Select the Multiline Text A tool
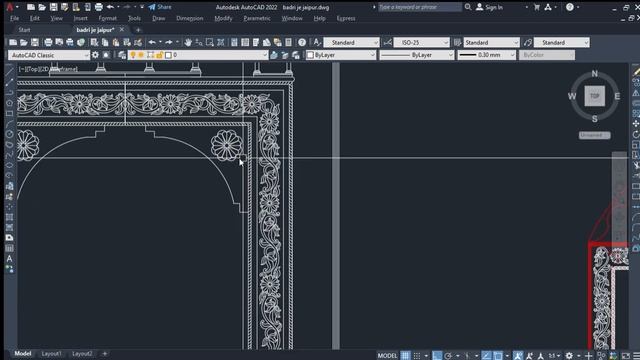This screenshot has width=640, height=360. tap(9, 258)
